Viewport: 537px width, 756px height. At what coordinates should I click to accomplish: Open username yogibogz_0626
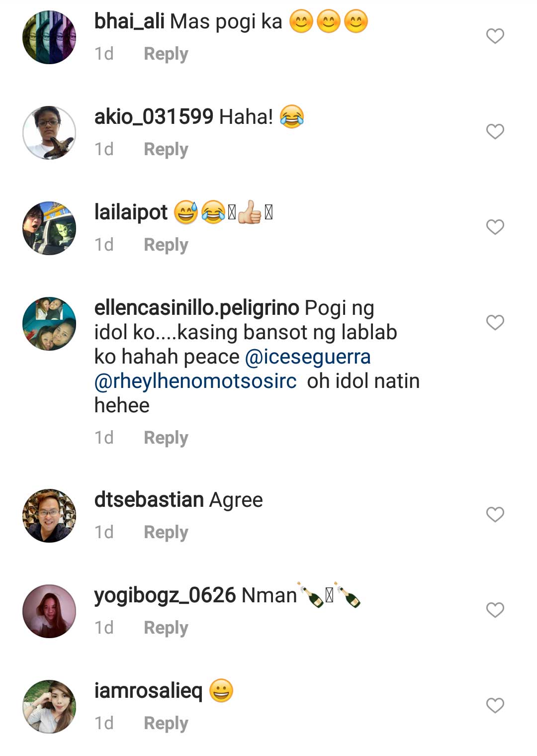point(165,595)
